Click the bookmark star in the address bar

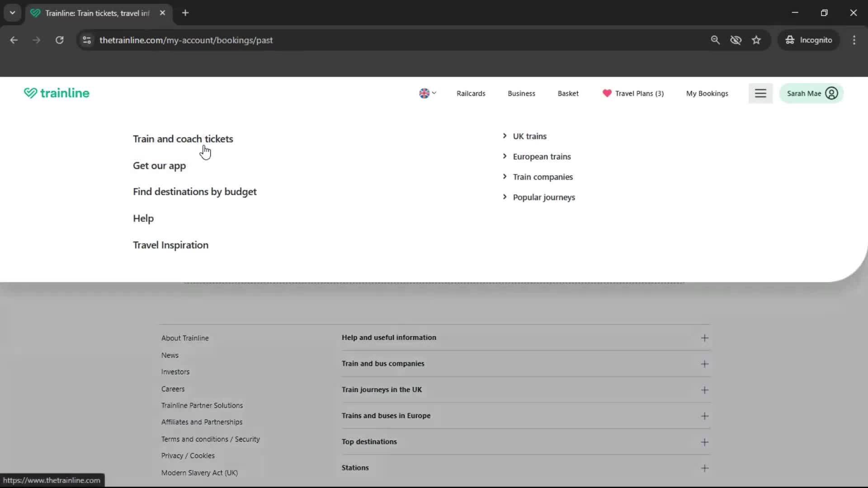pos(756,40)
